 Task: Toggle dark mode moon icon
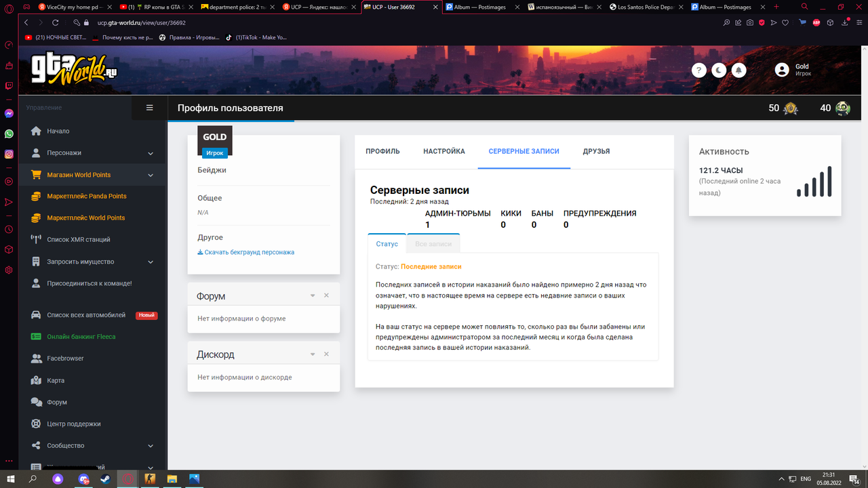(719, 70)
